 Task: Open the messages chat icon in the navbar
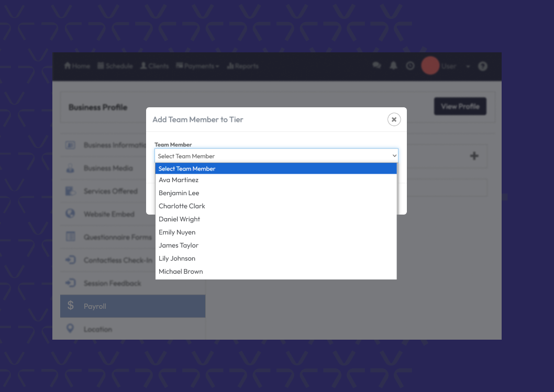(376, 66)
